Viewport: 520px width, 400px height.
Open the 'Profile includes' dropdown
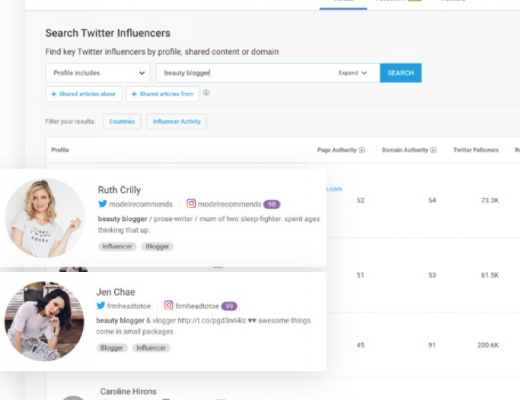(98, 73)
